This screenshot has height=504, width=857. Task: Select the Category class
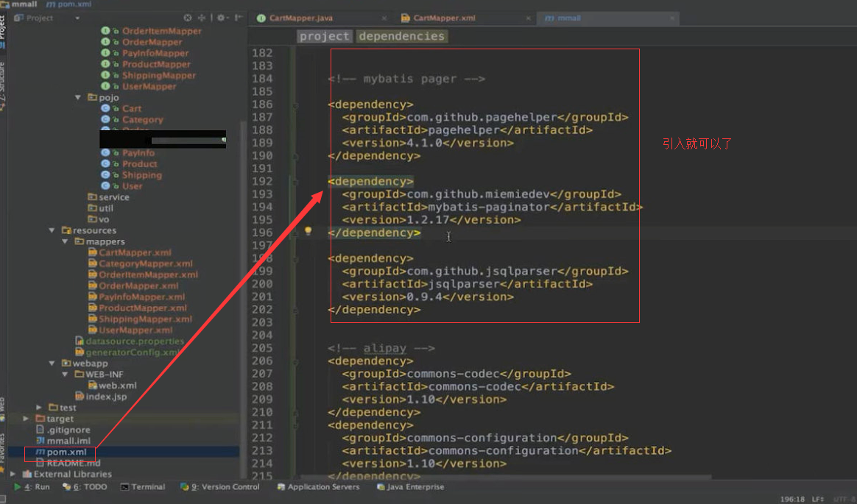pyautogui.click(x=143, y=120)
